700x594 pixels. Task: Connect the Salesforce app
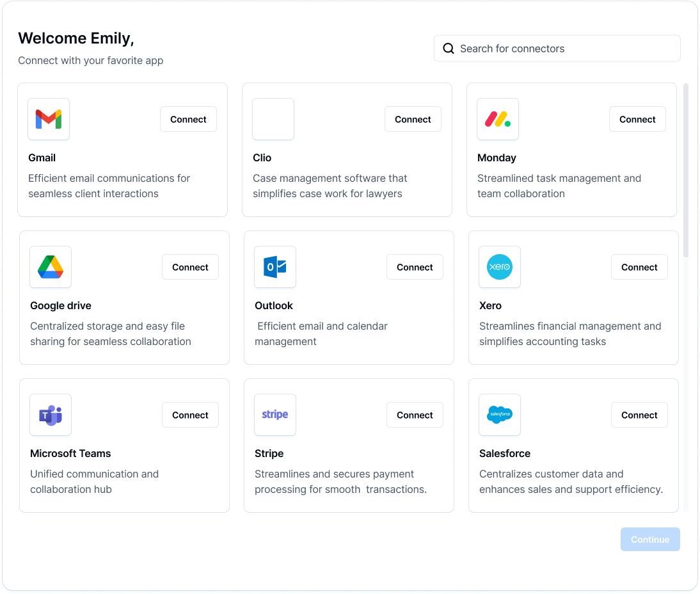(639, 415)
